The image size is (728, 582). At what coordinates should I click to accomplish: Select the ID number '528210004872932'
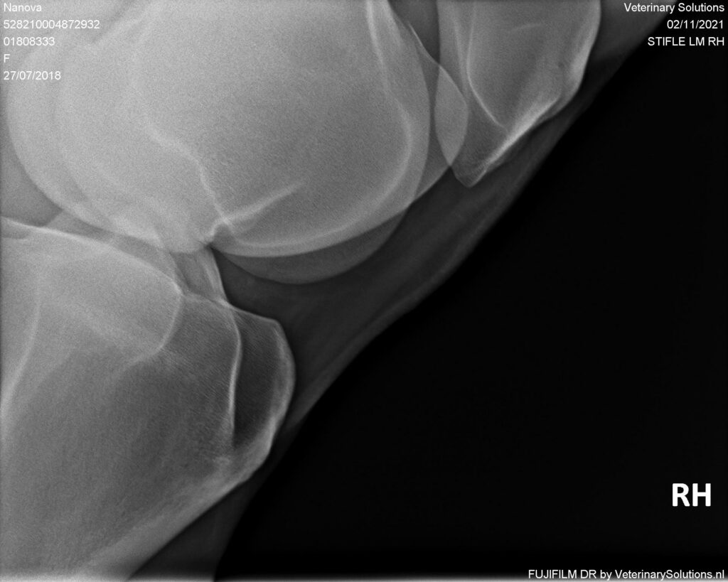coord(51,25)
